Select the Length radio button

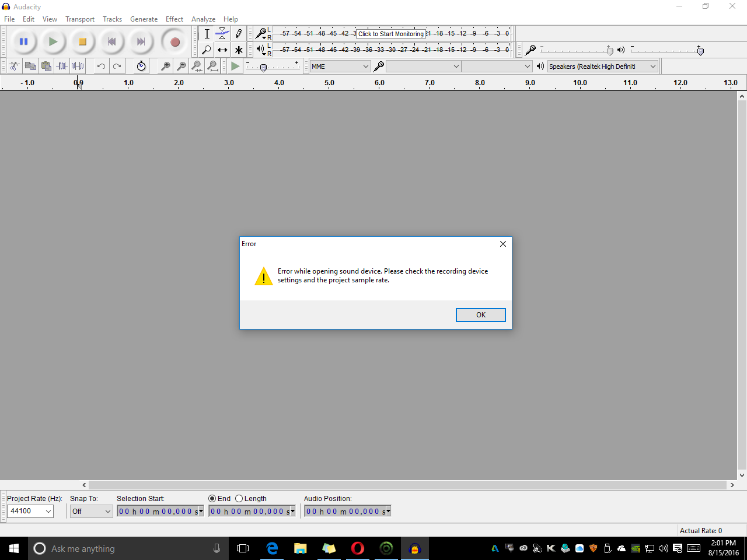point(239,499)
